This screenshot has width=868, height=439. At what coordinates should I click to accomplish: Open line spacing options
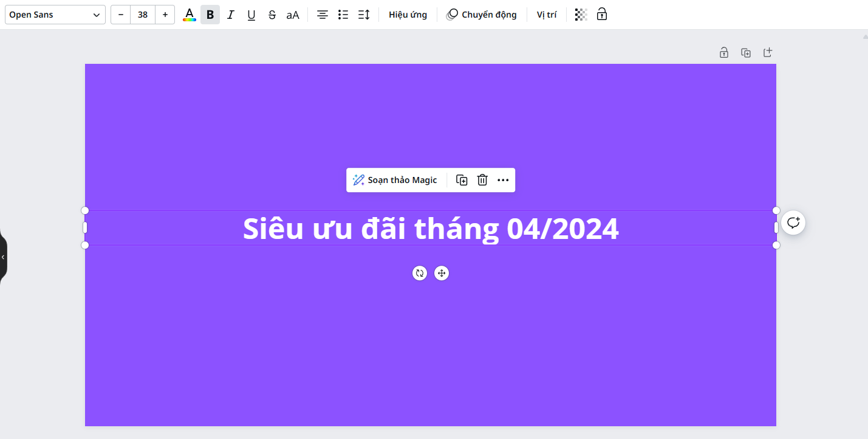tap(364, 15)
